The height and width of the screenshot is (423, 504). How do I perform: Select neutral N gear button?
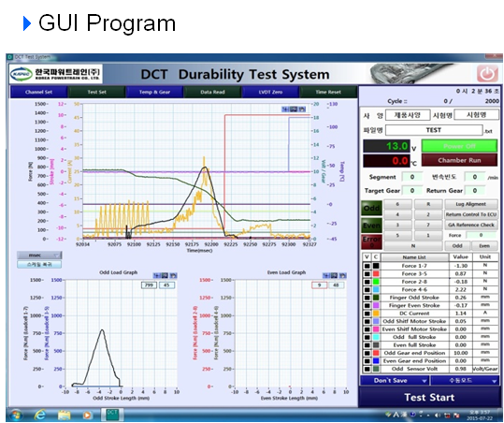[x=413, y=246]
